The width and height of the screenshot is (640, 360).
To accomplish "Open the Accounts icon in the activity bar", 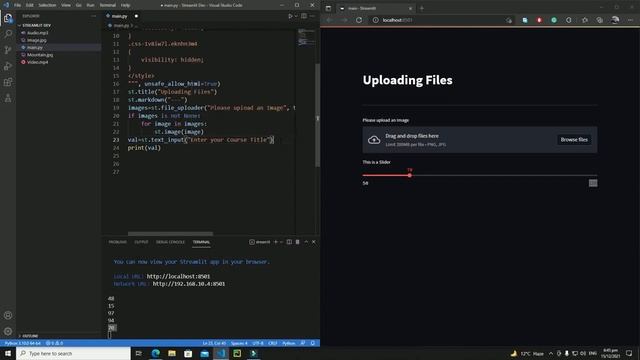I will [8, 315].
